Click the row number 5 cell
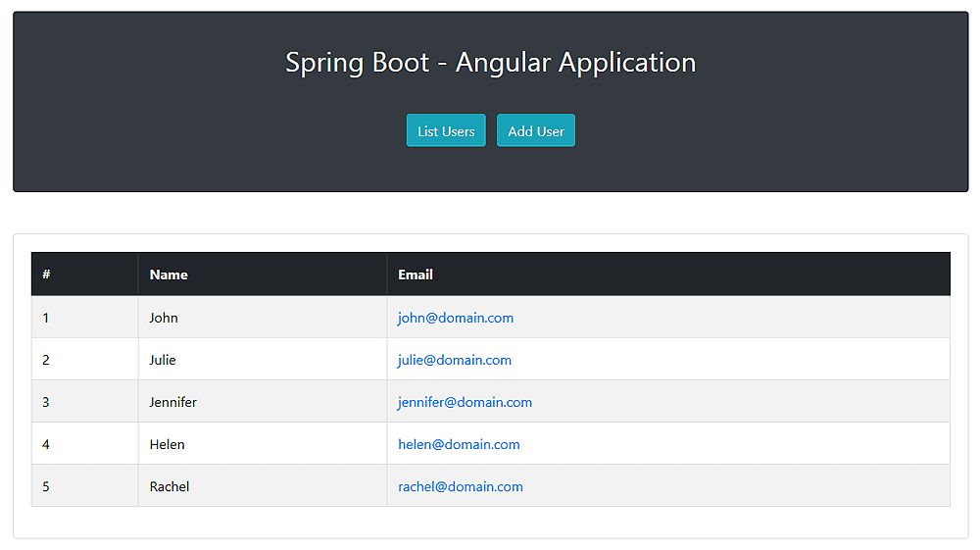Viewport: 980px width, 550px height. click(x=46, y=486)
